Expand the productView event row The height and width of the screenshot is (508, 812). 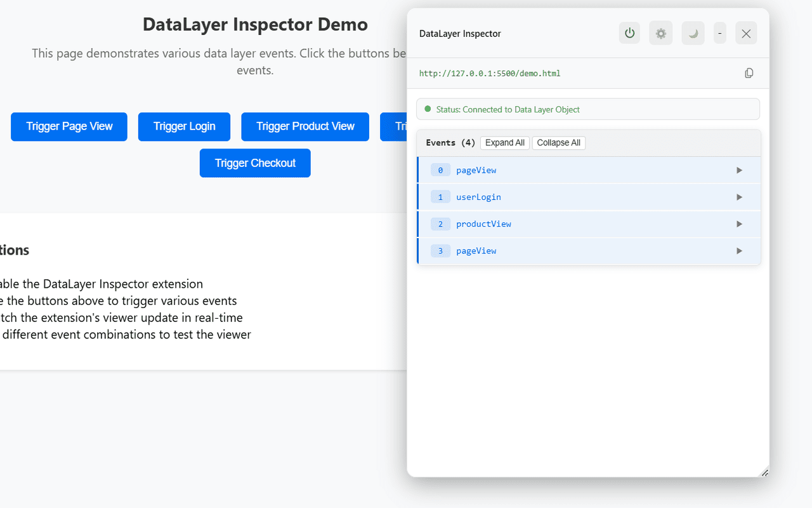point(738,224)
